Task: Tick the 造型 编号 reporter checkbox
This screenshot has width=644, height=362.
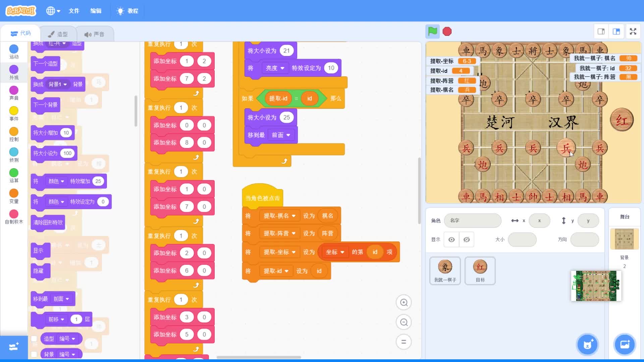Action: [x=34, y=339]
